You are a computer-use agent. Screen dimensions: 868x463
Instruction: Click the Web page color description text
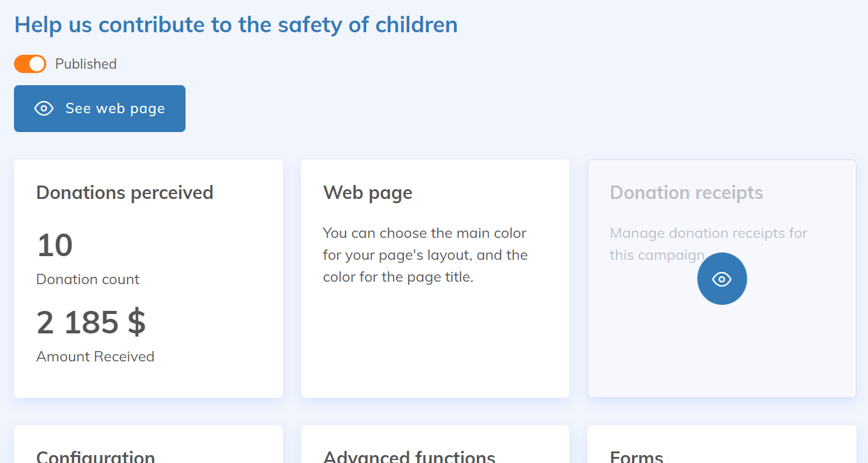coord(425,255)
